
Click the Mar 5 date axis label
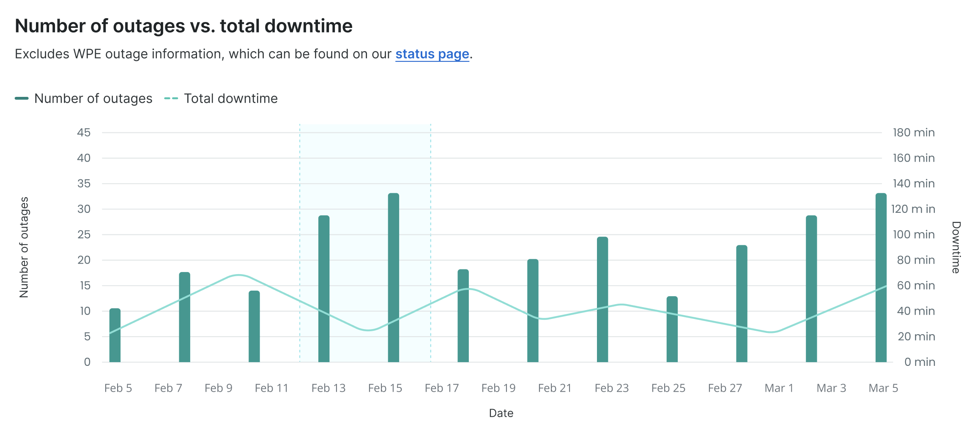point(883,388)
